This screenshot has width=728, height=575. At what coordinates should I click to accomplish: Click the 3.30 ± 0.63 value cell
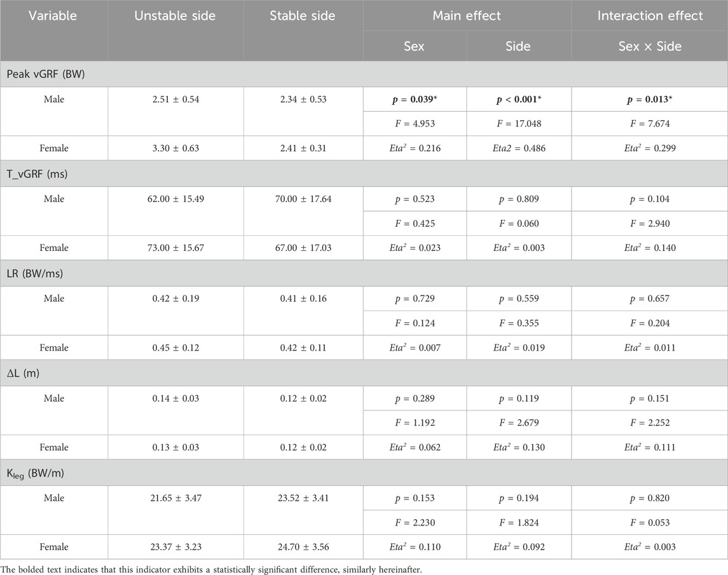(176, 148)
